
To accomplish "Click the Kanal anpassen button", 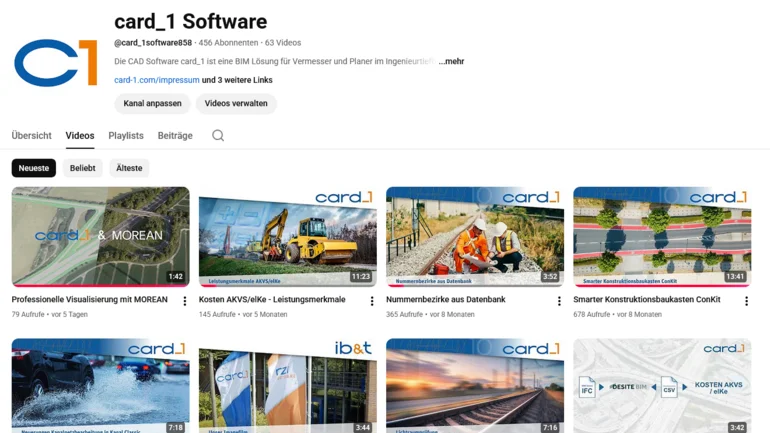I will point(152,103).
